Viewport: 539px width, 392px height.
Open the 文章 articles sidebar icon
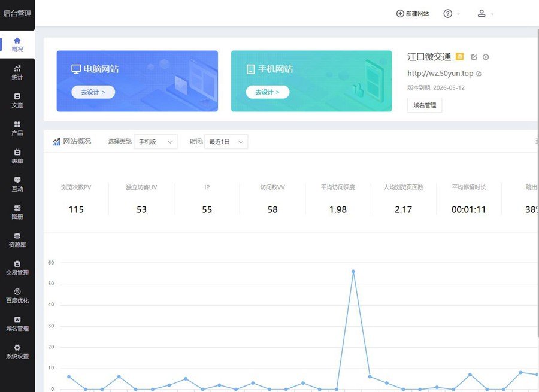[x=17, y=96]
